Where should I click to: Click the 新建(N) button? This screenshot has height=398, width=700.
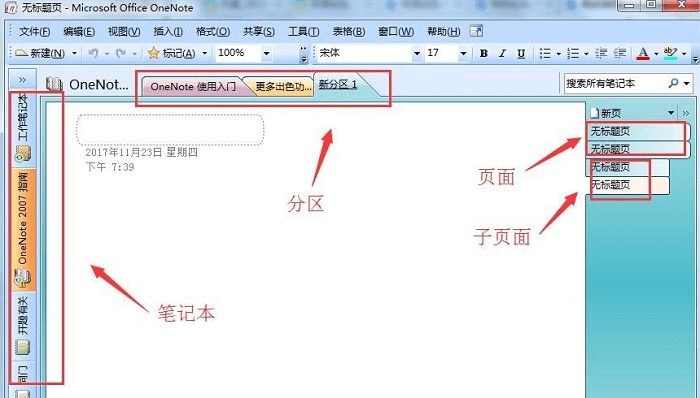40,54
